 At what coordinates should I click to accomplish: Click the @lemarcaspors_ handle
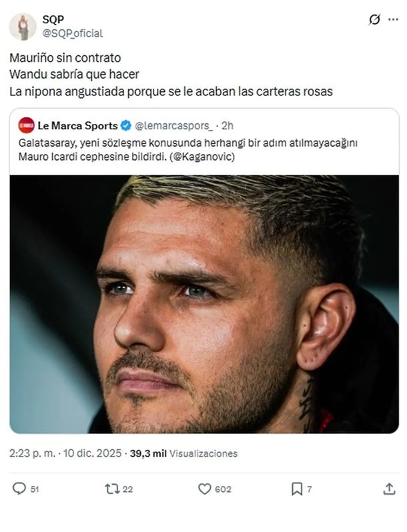[173, 125]
